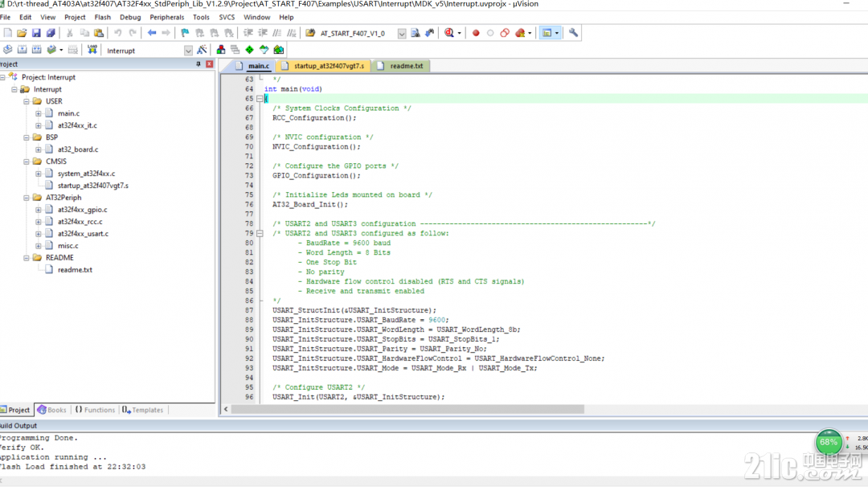Collapse the CMSIS folder

[x=26, y=162]
